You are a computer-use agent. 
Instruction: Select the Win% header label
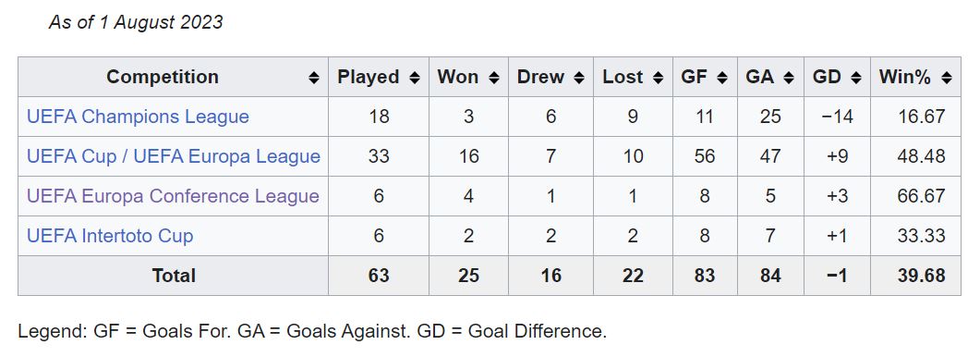pos(905,77)
